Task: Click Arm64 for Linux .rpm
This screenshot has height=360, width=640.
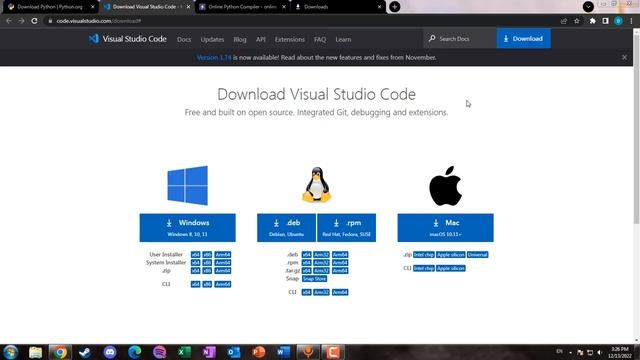Action: tap(340, 263)
